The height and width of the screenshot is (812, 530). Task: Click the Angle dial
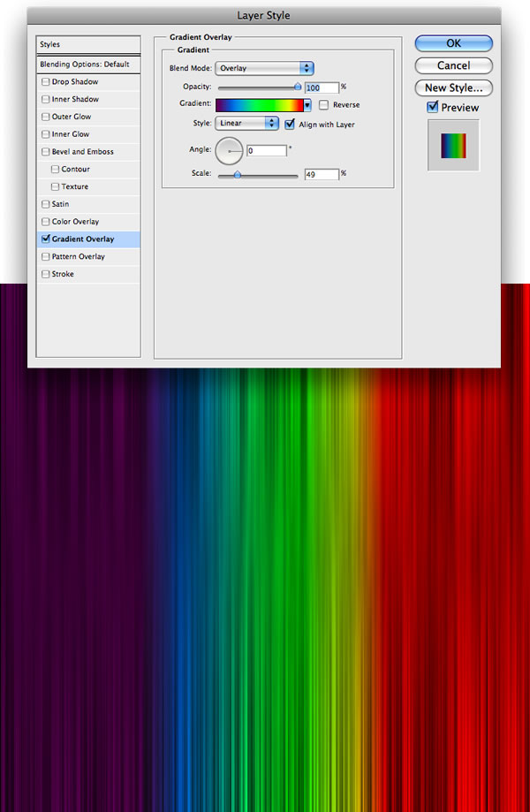229,151
